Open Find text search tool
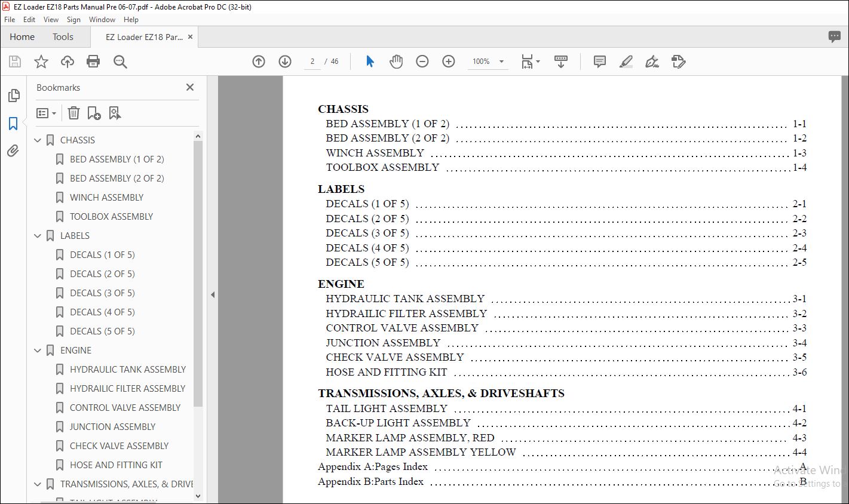The width and height of the screenshot is (849, 504). 120,62
